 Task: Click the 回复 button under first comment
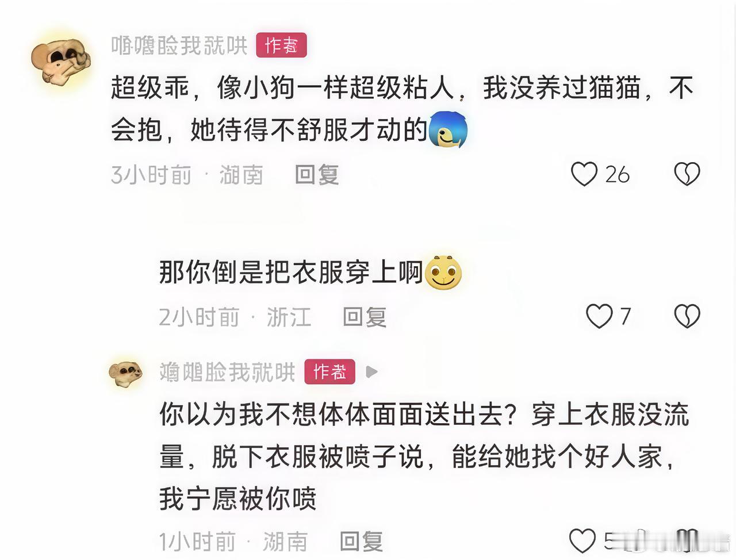(x=317, y=174)
